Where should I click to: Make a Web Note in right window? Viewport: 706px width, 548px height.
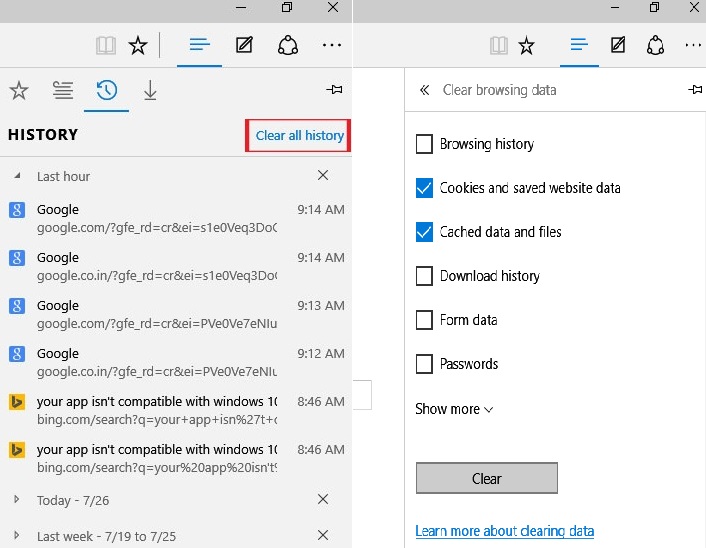pos(618,45)
